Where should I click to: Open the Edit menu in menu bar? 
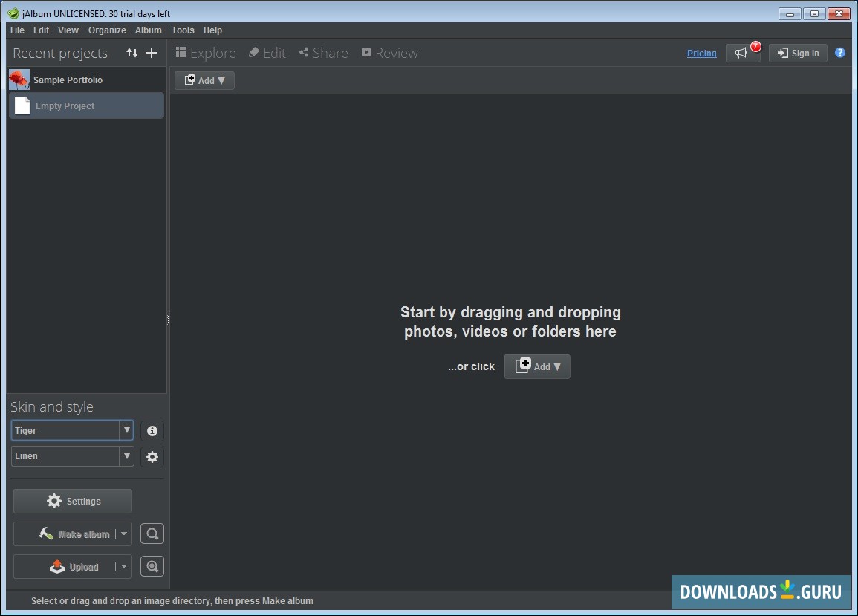(41, 30)
